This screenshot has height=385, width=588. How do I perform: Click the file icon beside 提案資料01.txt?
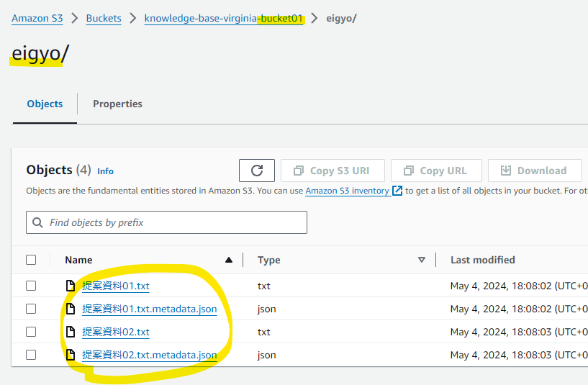pos(70,286)
